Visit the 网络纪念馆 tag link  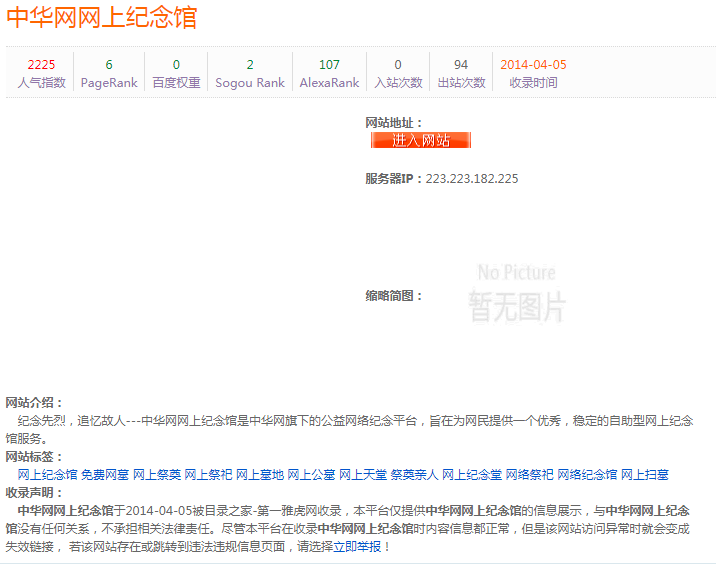click(x=587, y=475)
